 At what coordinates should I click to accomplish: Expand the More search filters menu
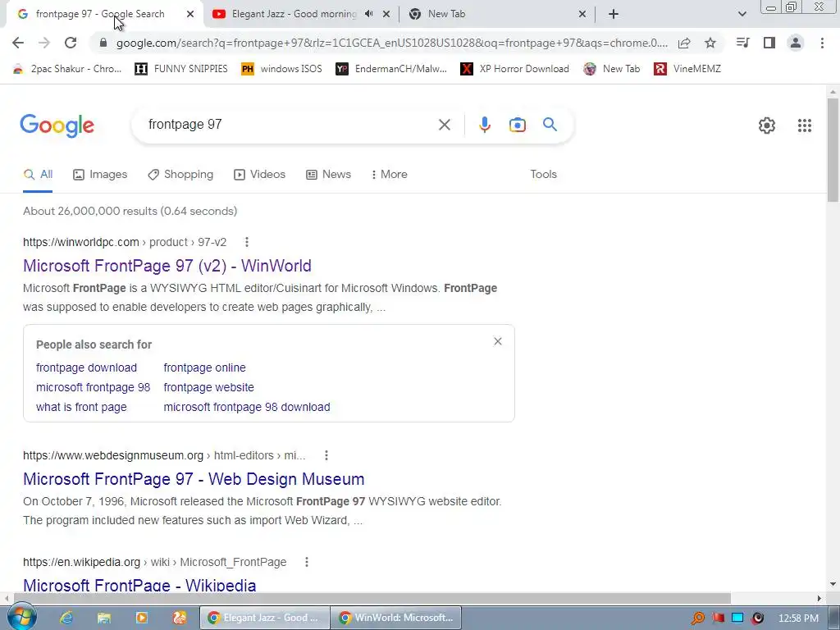(389, 174)
